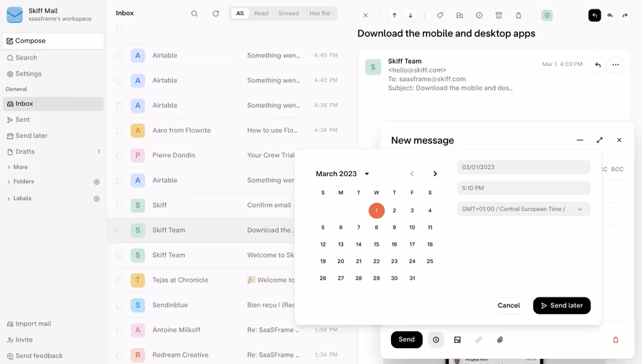Check the Skiff Confirm email checkbox

[x=119, y=205]
